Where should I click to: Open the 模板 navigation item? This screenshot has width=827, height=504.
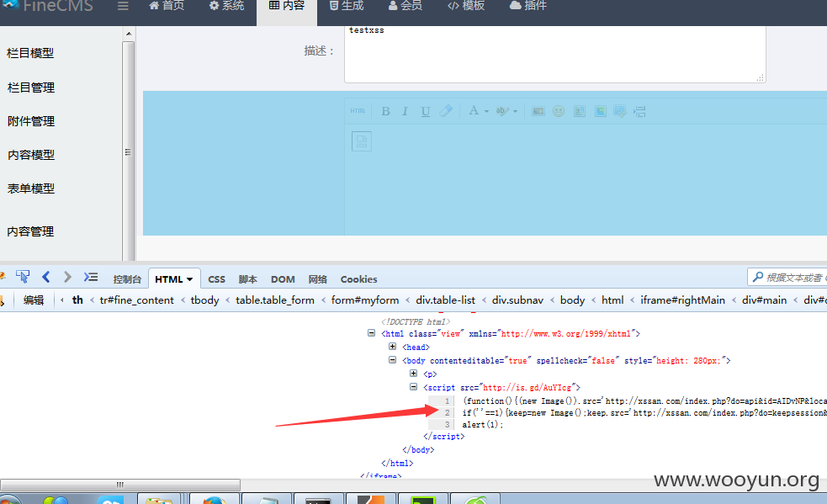[466, 6]
